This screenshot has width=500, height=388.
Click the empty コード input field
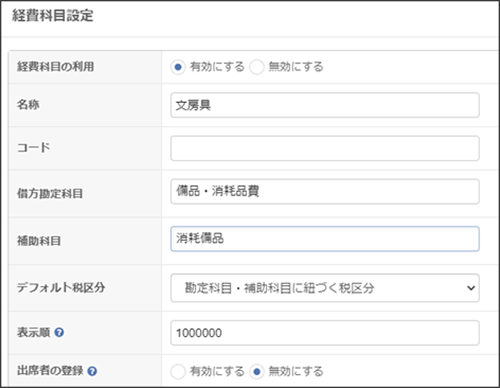tap(325, 148)
